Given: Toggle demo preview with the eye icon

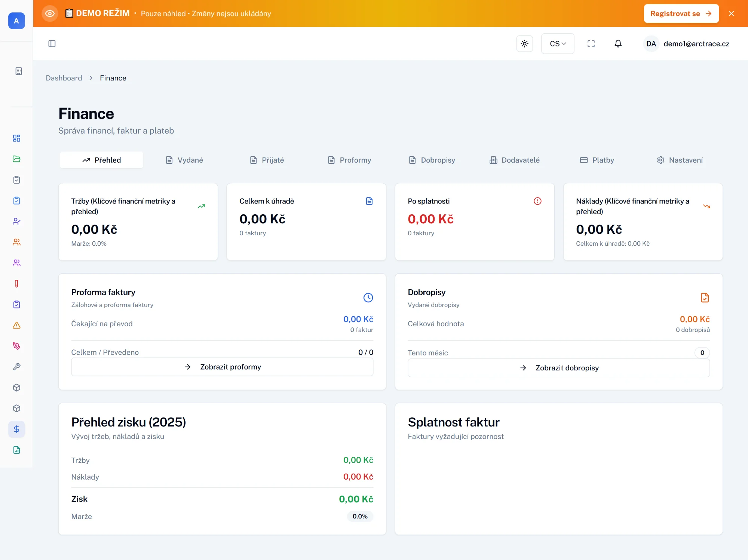Looking at the screenshot, I should click(50, 13).
